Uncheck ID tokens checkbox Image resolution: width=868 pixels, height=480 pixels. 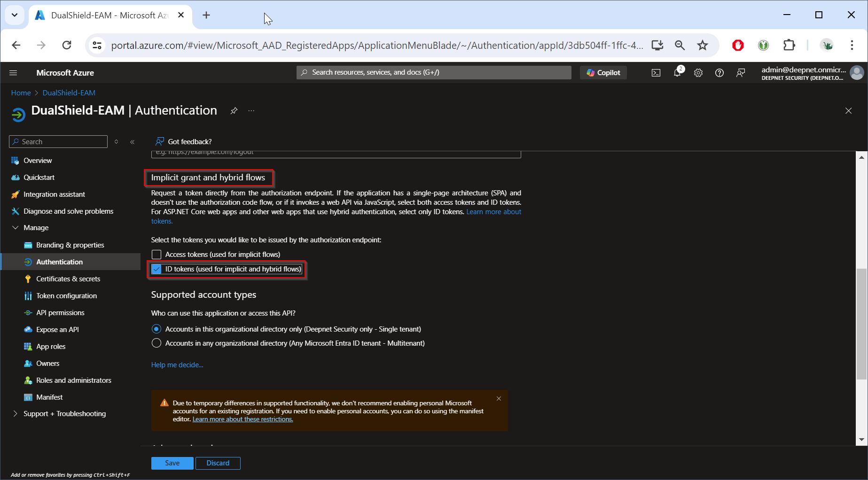(156, 269)
